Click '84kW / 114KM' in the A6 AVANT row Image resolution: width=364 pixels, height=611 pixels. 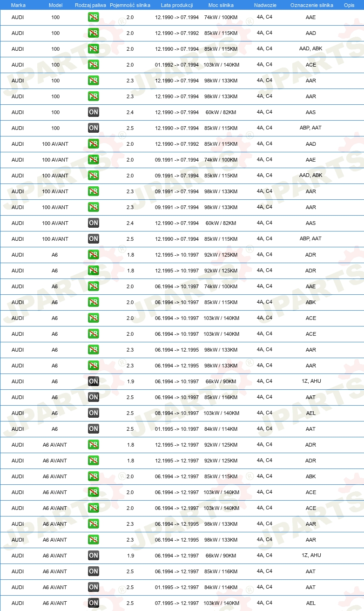pyautogui.click(x=221, y=587)
